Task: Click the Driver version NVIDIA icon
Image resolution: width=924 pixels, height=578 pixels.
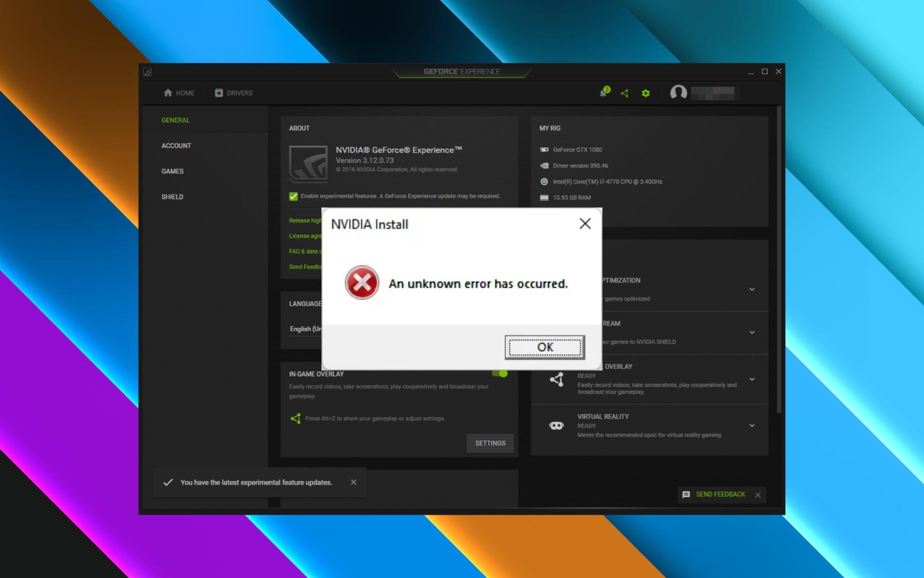Action: (544, 166)
